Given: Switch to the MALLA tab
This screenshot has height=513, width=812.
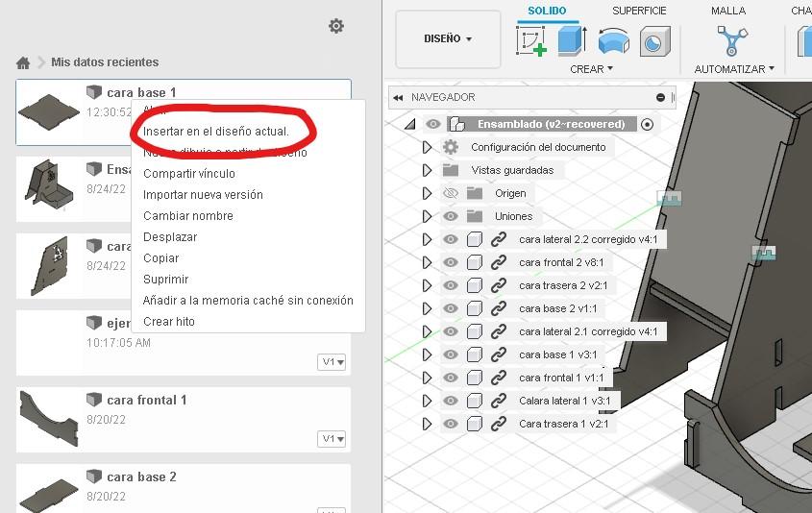Looking at the screenshot, I should click(728, 11).
